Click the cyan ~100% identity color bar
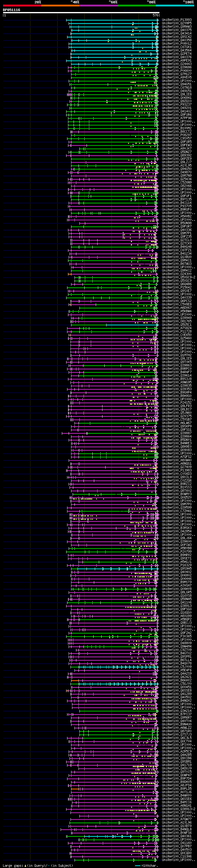197x868 pixels. (x=175, y=6)
